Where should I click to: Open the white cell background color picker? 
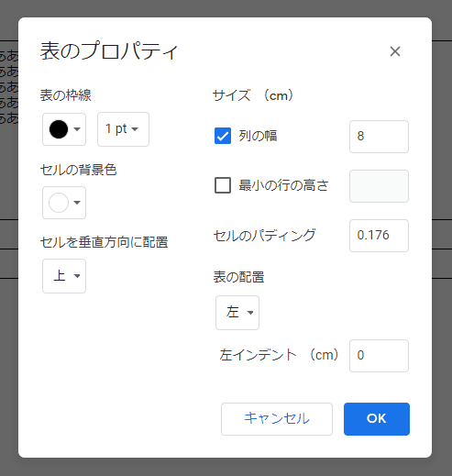[64, 203]
